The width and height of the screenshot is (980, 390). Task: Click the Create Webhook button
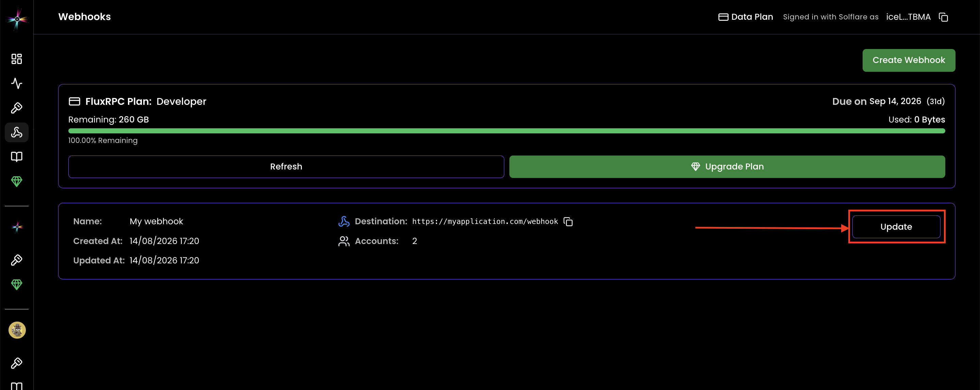[x=909, y=60]
